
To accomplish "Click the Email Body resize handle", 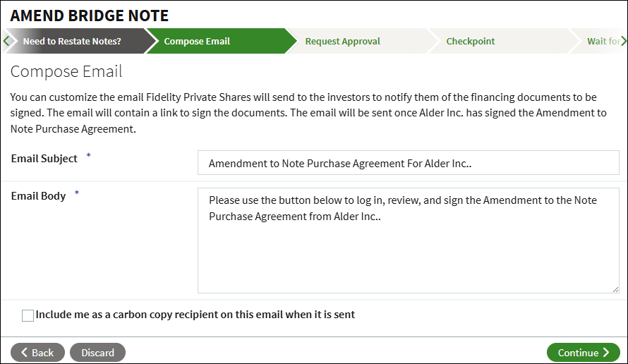I will 615,289.
